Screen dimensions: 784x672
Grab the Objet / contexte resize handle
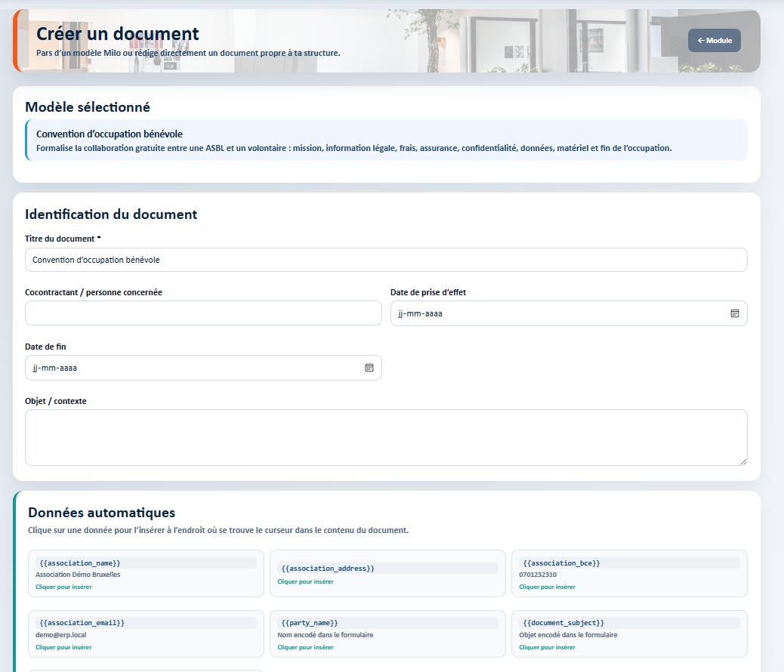(743, 461)
